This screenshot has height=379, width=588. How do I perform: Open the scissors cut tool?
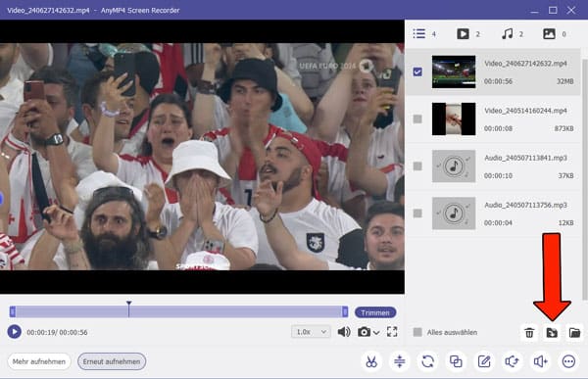pyautogui.click(x=371, y=361)
